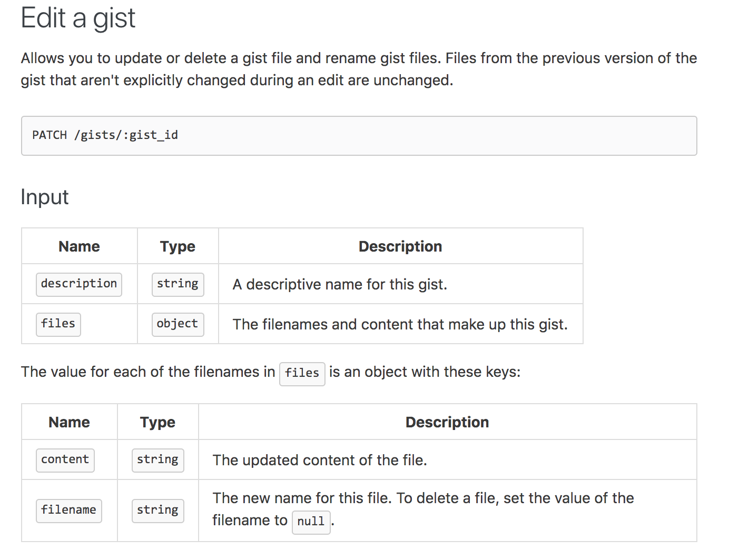The width and height of the screenshot is (749, 560).
Task: Click 'A descriptive name for this gist' text
Action: tap(340, 285)
